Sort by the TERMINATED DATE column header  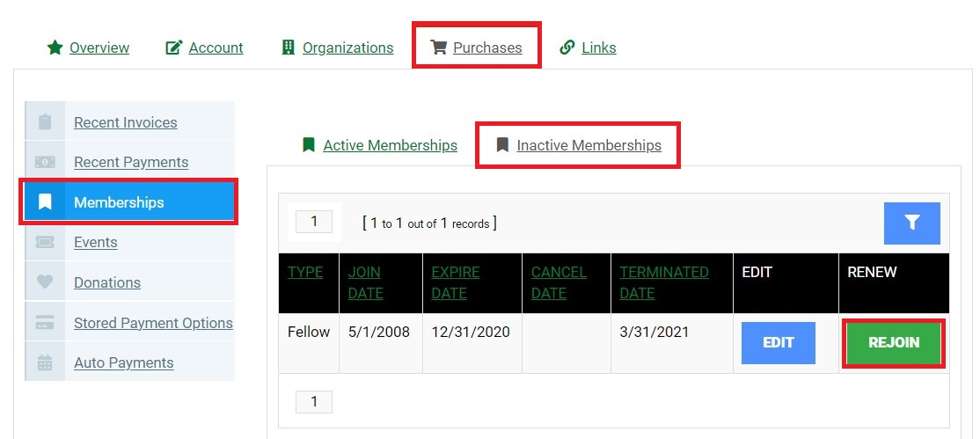[x=664, y=282]
